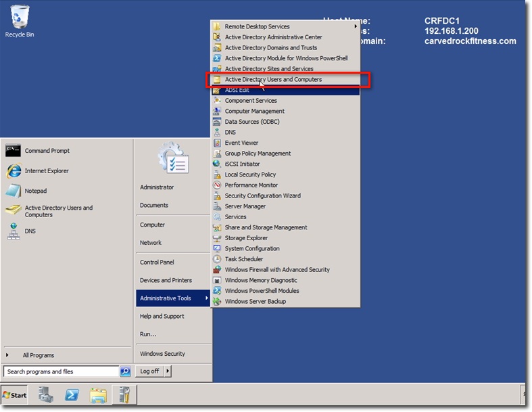Click Task Scheduler clock icon
The image size is (532, 412).
click(217, 259)
